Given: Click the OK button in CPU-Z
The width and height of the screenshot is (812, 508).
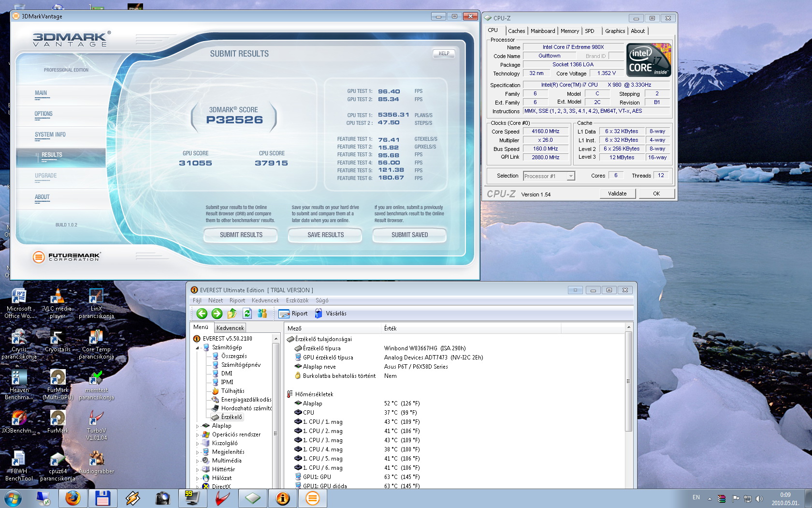Looking at the screenshot, I should tap(656, 194).
